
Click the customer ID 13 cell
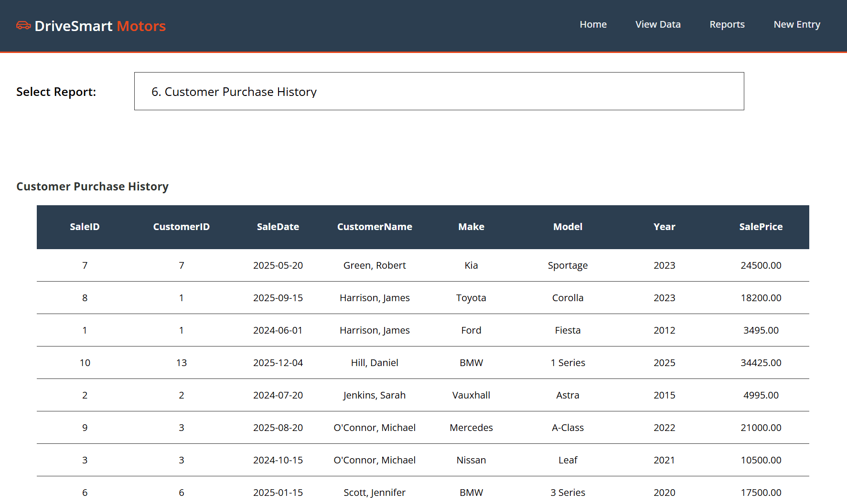tap(182, 363)
